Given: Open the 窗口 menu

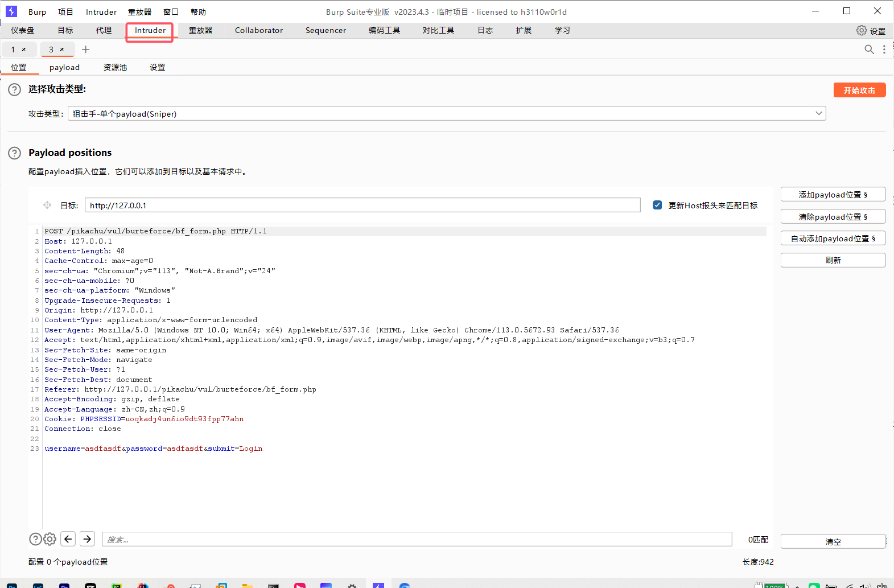Looking at the screenshot, I should coord(171,12).
